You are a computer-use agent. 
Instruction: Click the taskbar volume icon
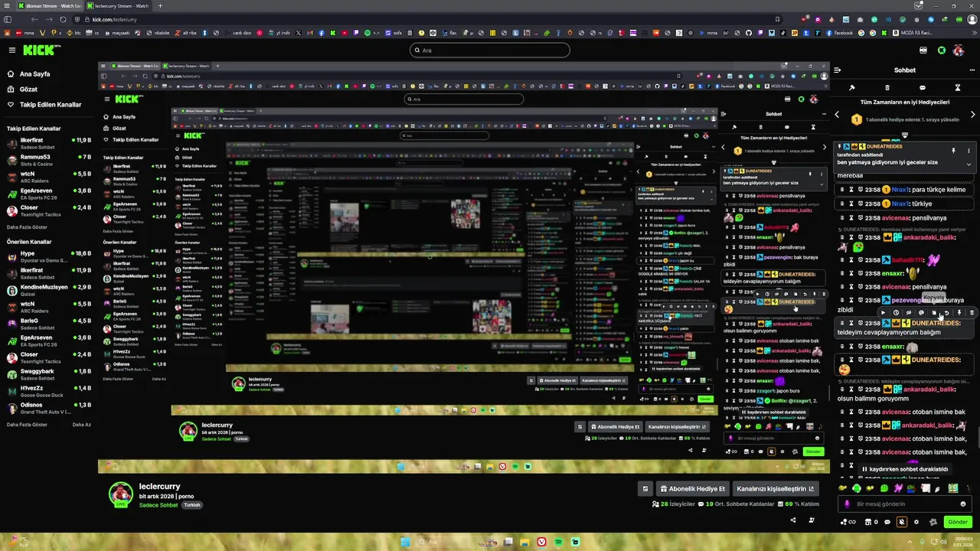(943, 542)
